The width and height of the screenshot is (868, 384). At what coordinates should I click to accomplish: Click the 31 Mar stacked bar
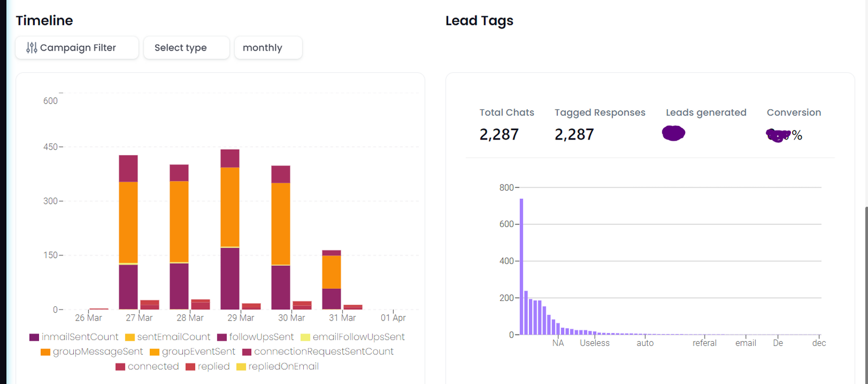(331, 280)
